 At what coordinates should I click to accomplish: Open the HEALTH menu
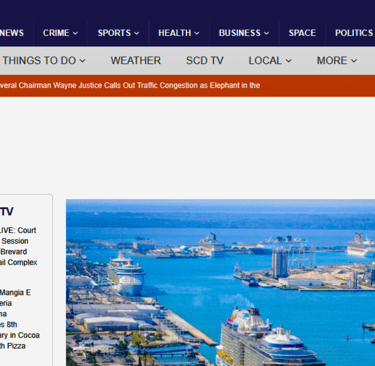tap(175, 33)
